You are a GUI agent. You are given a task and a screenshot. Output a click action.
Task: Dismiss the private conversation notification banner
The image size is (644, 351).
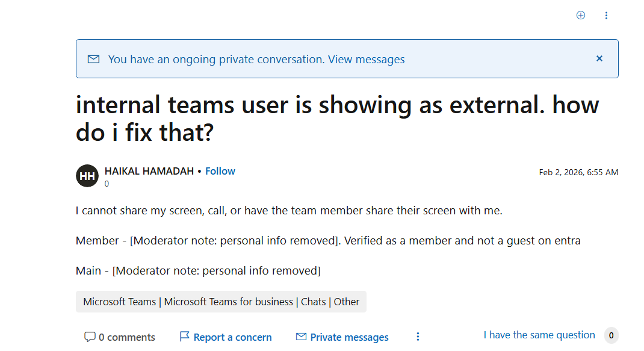click(x=599, y=58)
